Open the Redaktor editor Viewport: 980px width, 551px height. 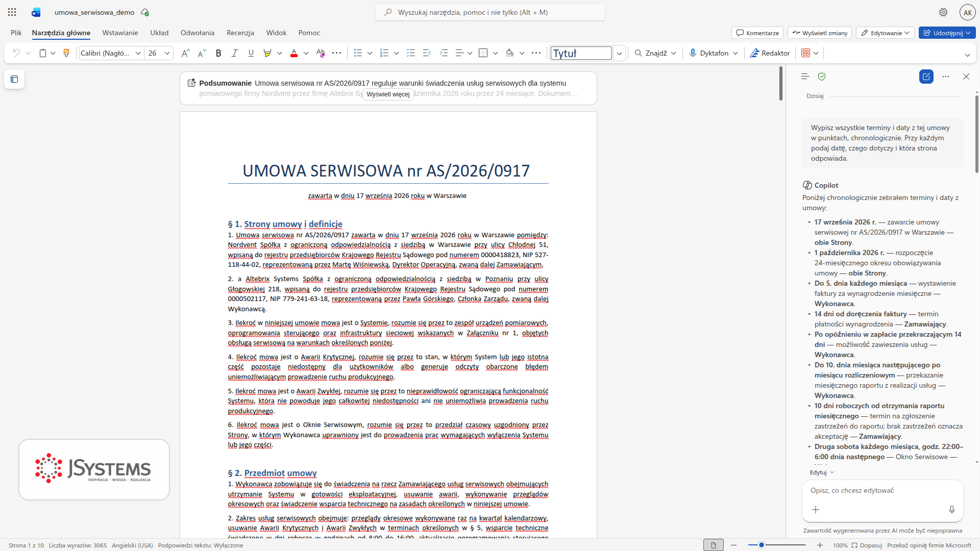770,53
